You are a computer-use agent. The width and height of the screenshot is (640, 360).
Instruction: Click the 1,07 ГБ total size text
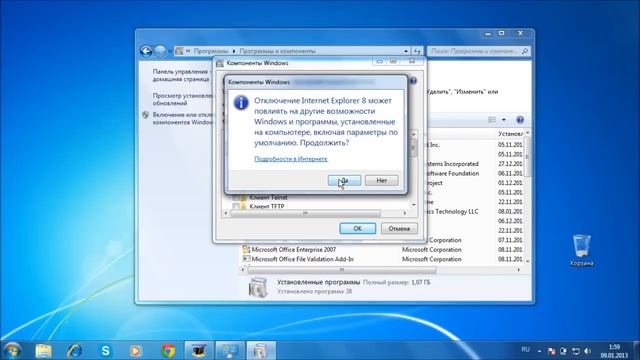coord(421,282)
